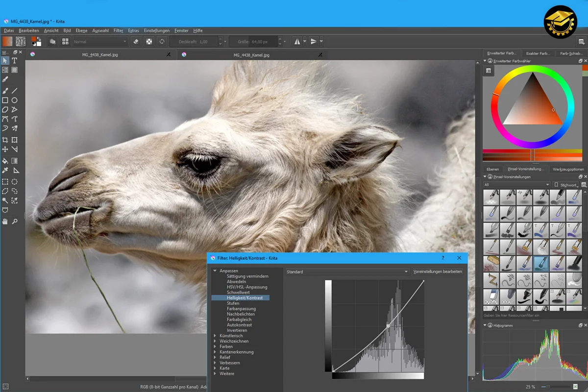Image resolution: width=588 pixels, height=392 pixels.
Task: Toggle preserve alpha checkerboard button
Action: click(149, 42)
